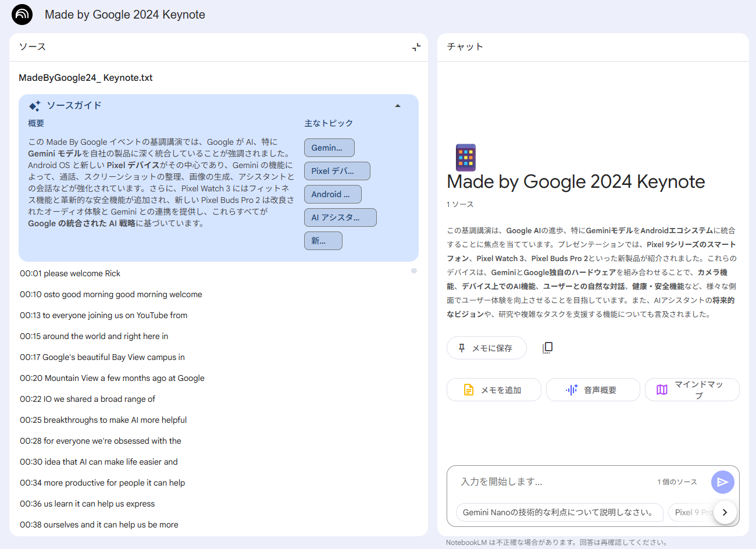This screenshot has height=549, width=756.
Task: Show more suggested questions with chevron
Action: tap(725, 512)
